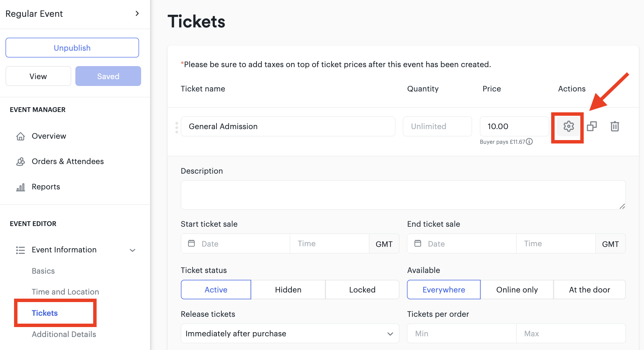Screen dimensions: 644x350
Task: Click the Start ticket sale calendar icon
Action: (x=191, y=243)
